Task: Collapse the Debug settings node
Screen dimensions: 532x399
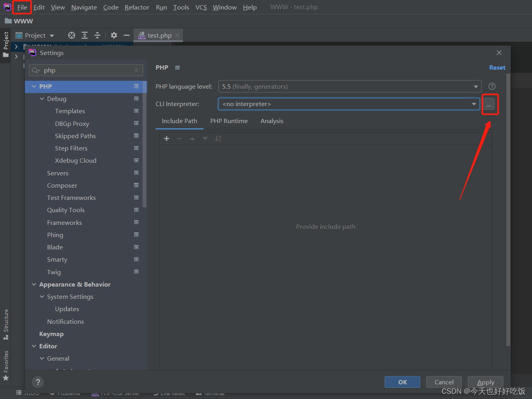Action: click(x=42, y=99)
